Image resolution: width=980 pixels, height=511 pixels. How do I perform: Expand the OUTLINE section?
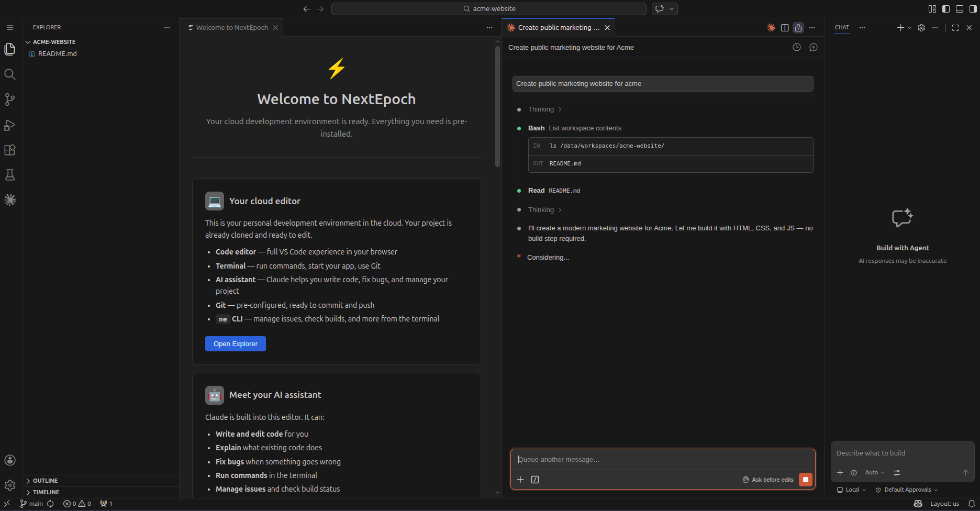point(45,481)
